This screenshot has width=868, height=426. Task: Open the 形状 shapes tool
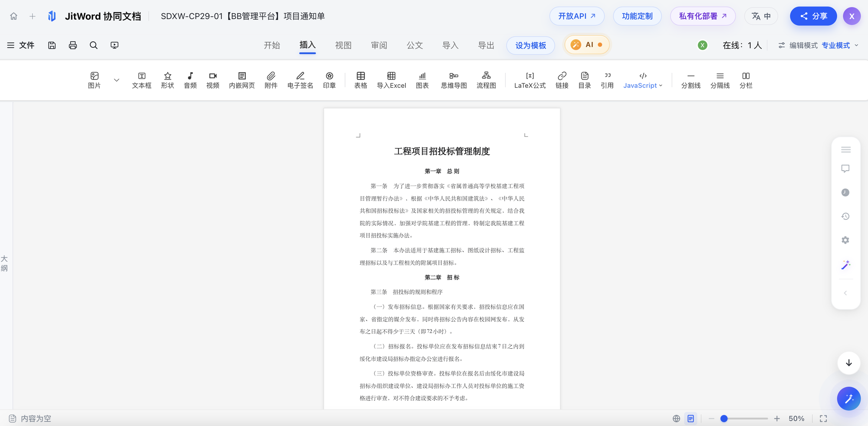[168, 80]
